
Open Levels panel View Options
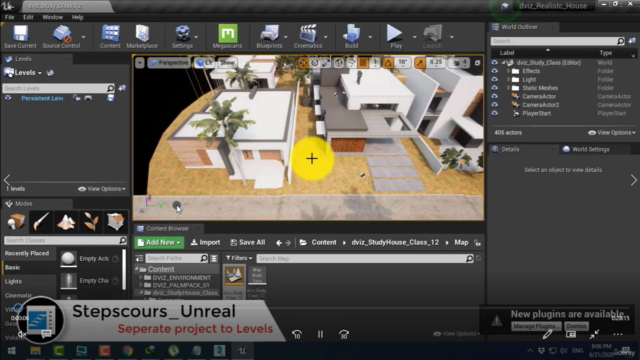pos(102,189)
